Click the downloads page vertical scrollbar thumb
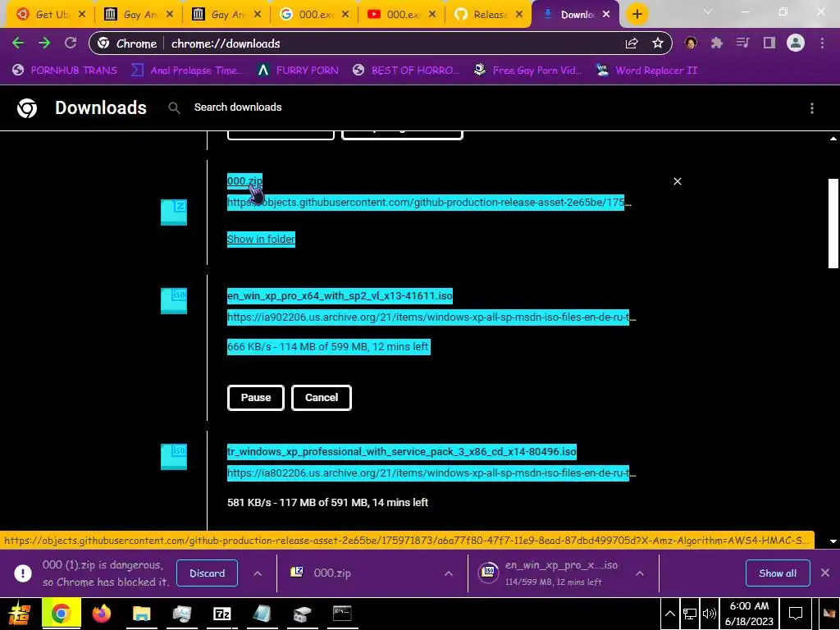 [833, 223]
